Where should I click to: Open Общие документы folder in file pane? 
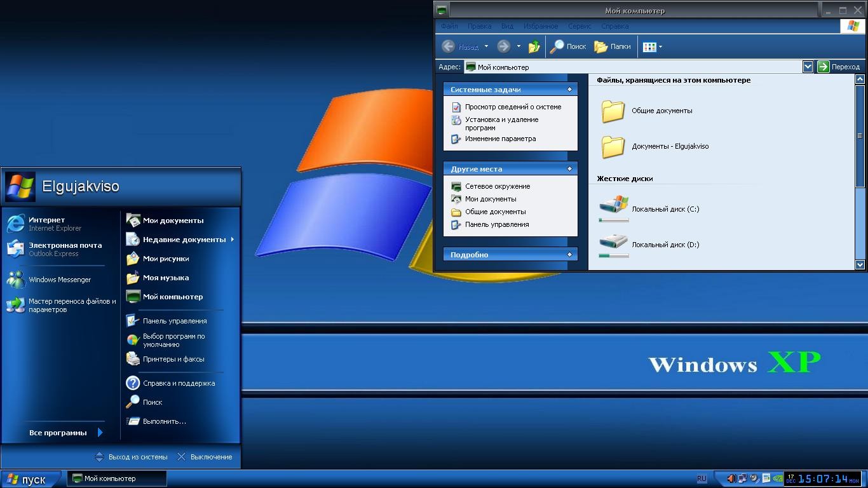tap(647, 111)
